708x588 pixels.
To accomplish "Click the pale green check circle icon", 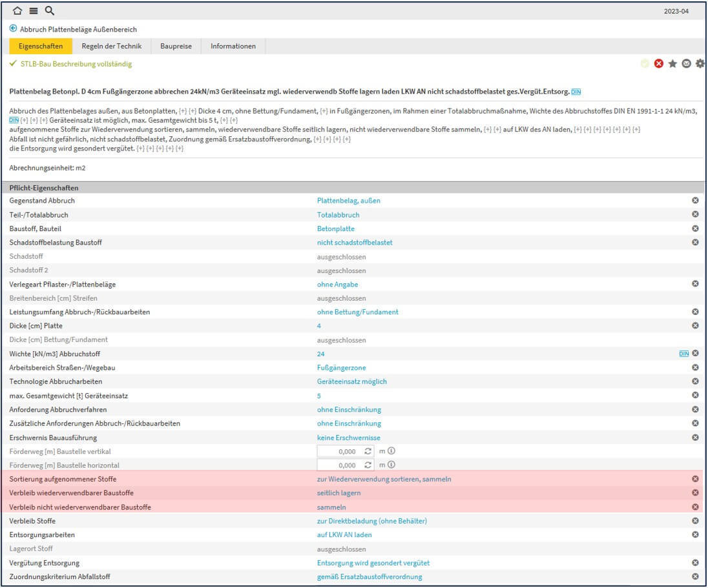I will [645, 64].
